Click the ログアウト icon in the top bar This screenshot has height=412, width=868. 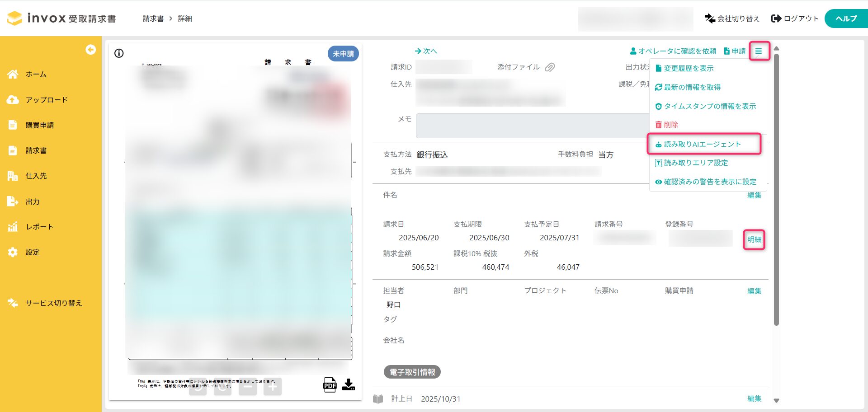coord(776,19)
